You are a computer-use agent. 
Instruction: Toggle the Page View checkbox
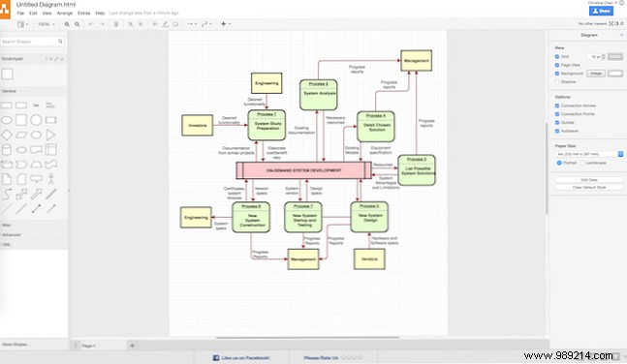pos(557,65)
